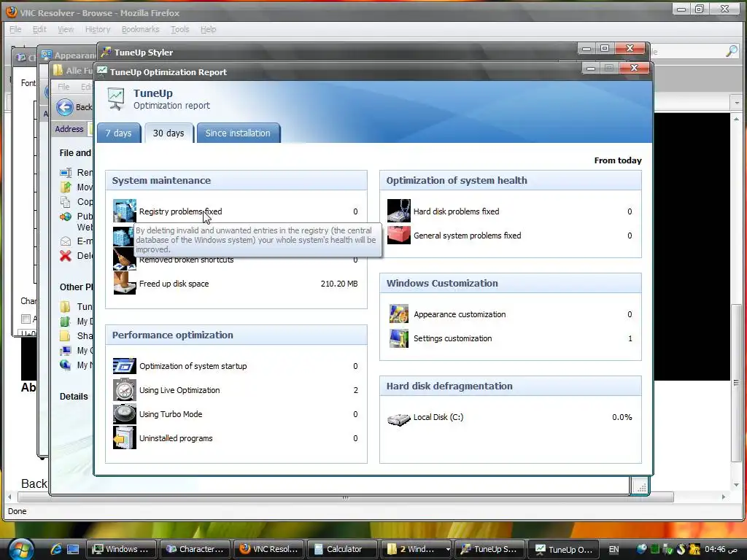Open the Firefox View menu
This screenshot has height=560, width=747.
click(x=66, y=29)
